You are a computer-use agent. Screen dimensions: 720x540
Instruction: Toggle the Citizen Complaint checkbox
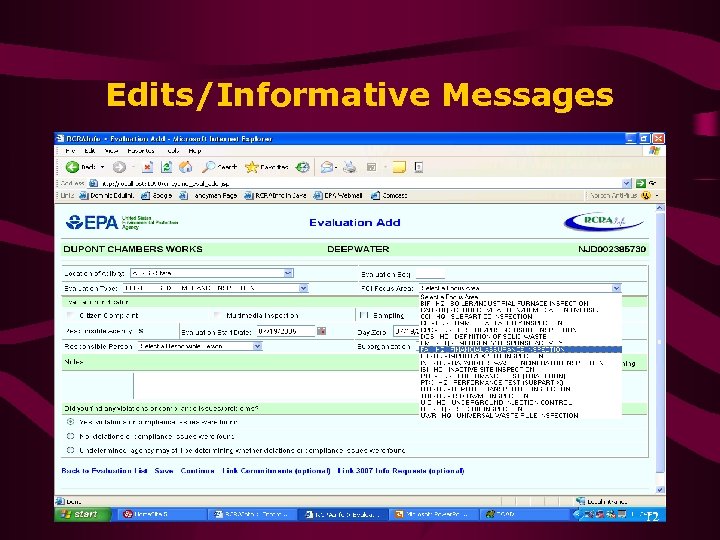click(x=70, y=315)
